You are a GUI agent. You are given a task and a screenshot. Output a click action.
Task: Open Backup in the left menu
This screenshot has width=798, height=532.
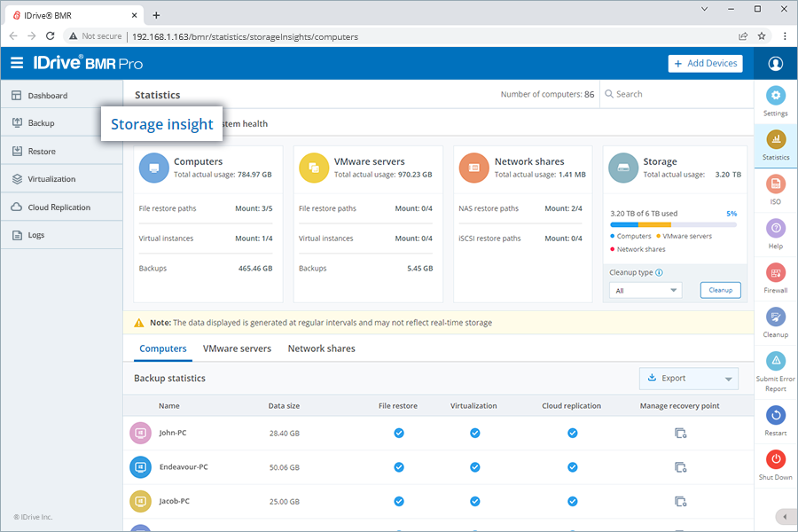(x=61, y=122)
